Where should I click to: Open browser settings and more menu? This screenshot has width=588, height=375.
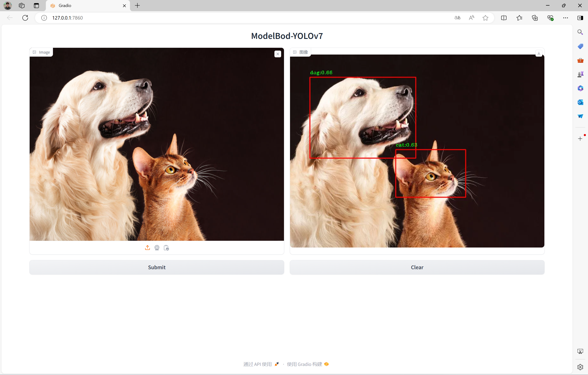tap(565, 18)
